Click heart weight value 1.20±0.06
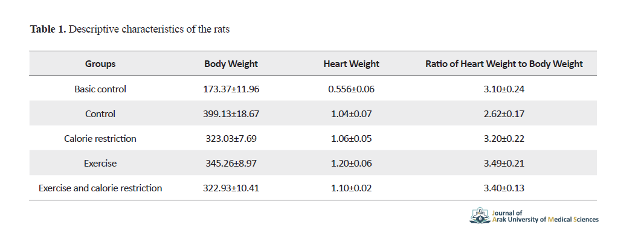This screenshot has height=236, width=644. (x=351, y=164)
